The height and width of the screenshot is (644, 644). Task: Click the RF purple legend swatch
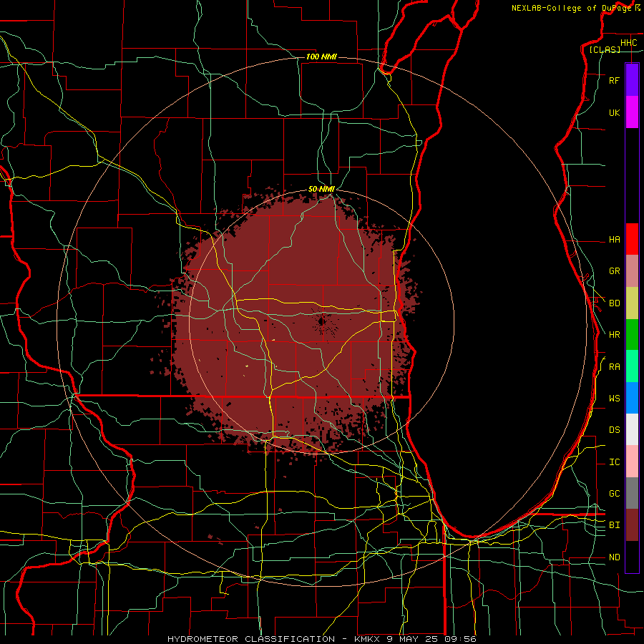click(x=632, y=80)
